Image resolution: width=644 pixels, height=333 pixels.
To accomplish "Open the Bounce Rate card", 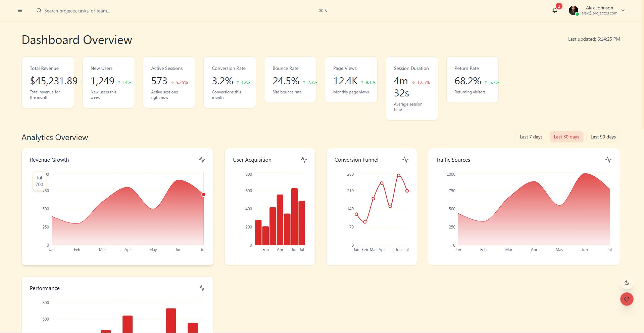I will (x=290, y=80).
